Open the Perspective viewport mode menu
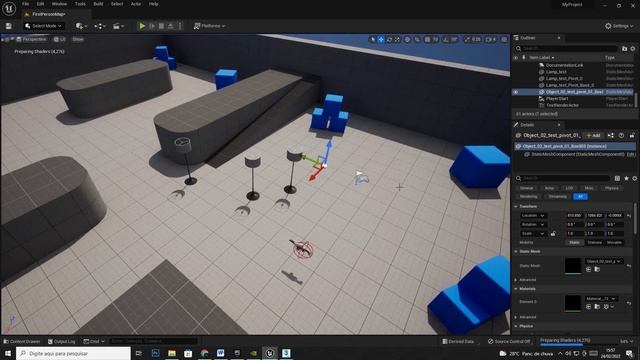 (31, 39)
